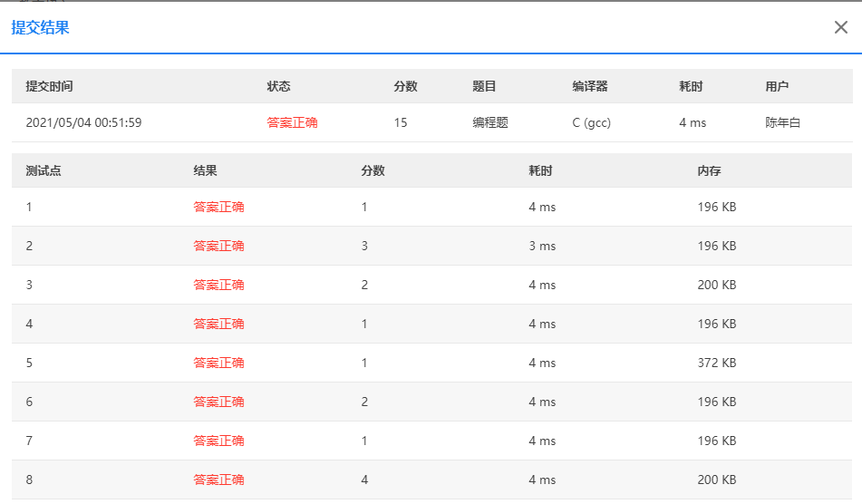Click the 编译器 column header

[x=590, y=86]
